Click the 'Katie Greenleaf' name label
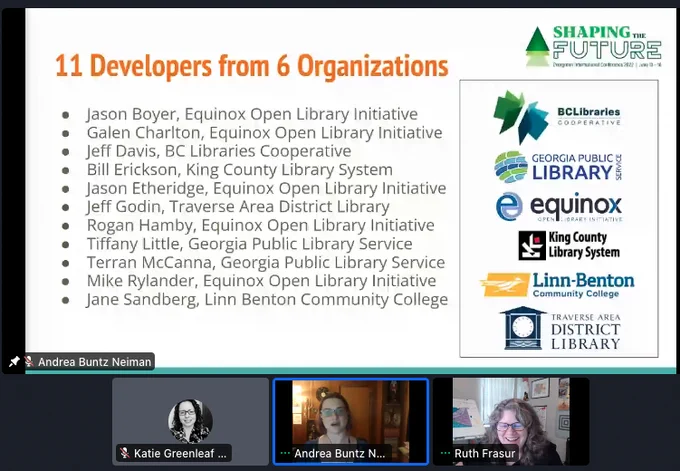The image size is (680, 471). (180, 453)
